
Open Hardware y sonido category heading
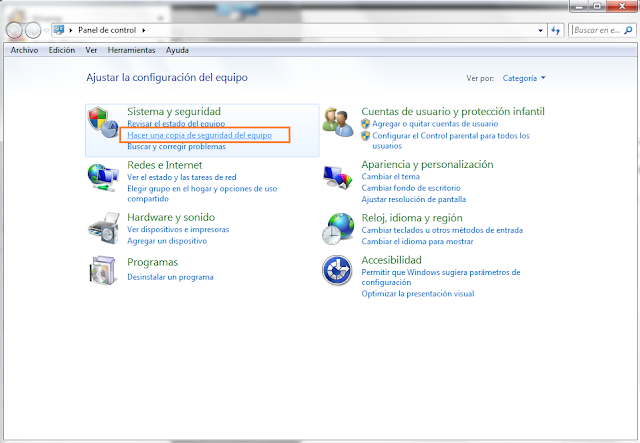171,217
